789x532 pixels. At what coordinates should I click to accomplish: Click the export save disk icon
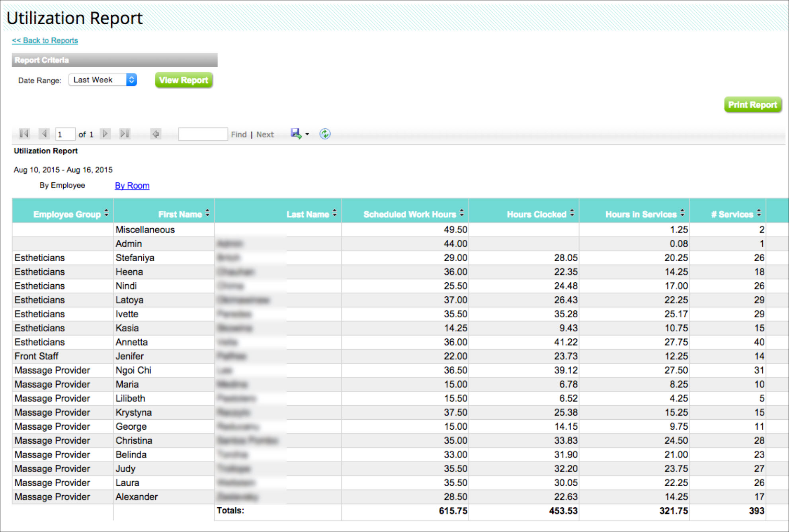pos(296,134)
